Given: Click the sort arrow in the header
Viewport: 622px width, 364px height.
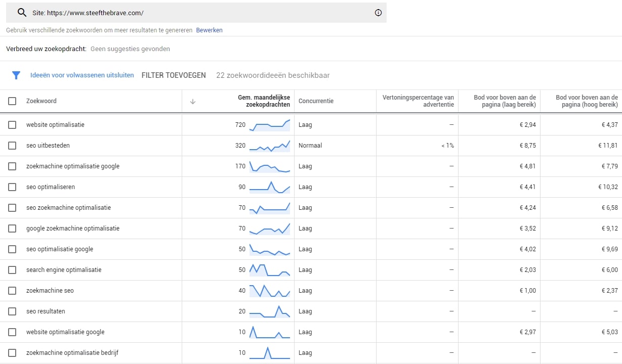Looking at the screenshot, I should click(x=193, y=101).
